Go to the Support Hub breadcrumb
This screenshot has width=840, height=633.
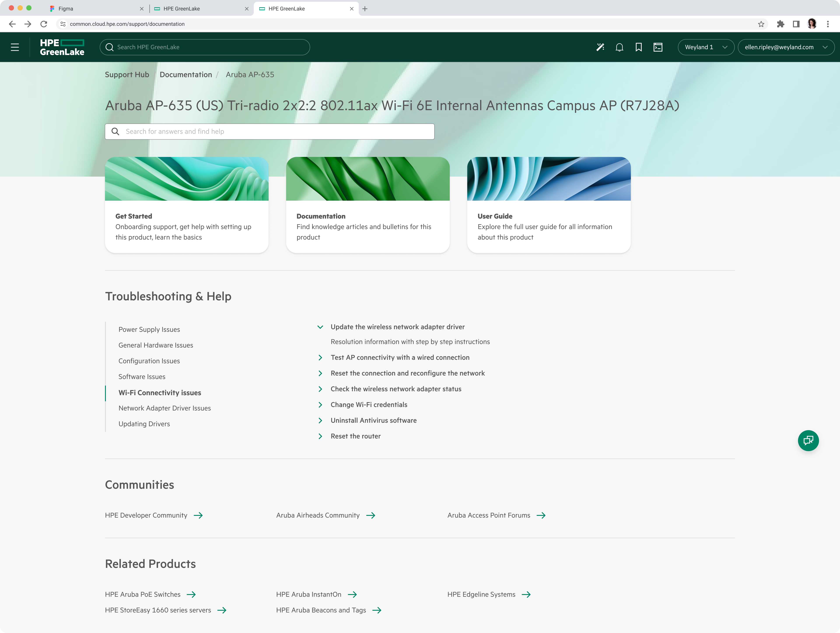click(x=127, y=74)
